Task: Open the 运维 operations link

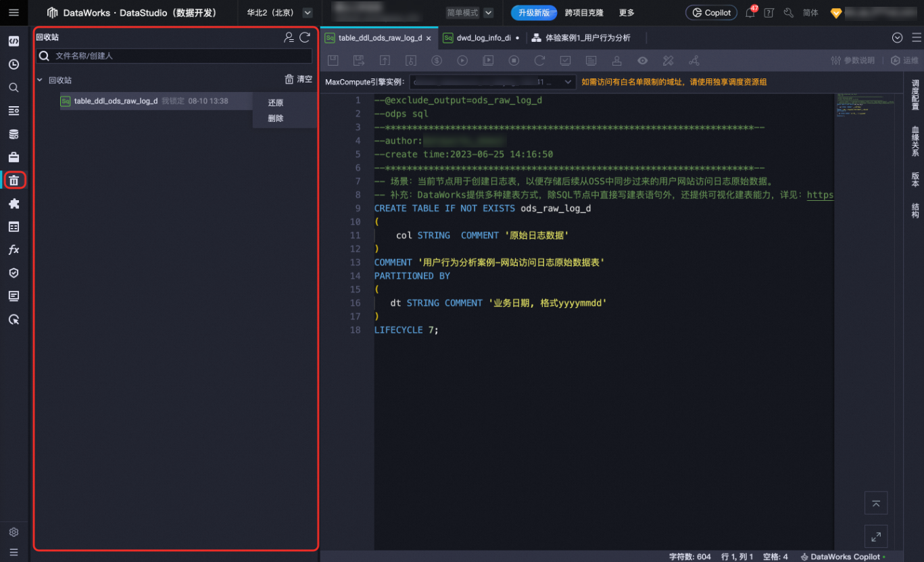Action: pos(905,61)
